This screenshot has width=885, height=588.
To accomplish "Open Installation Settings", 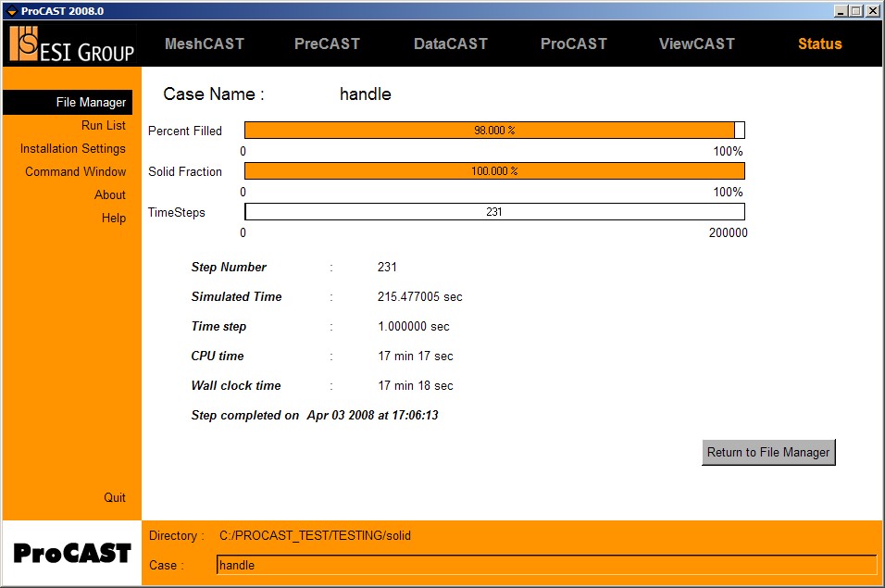I will (x=73, y=148).
